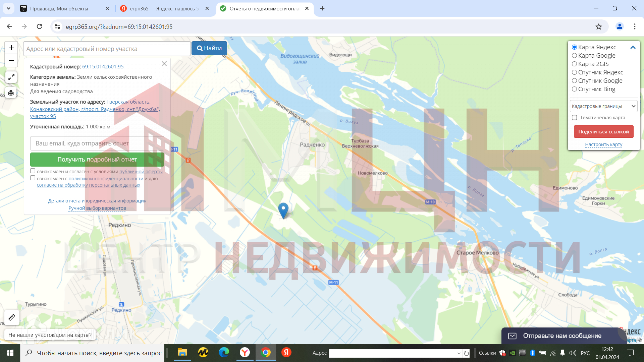The image size is (644, 362).
Task: Toggle fullscreen map expand icon
Action: 11,77
